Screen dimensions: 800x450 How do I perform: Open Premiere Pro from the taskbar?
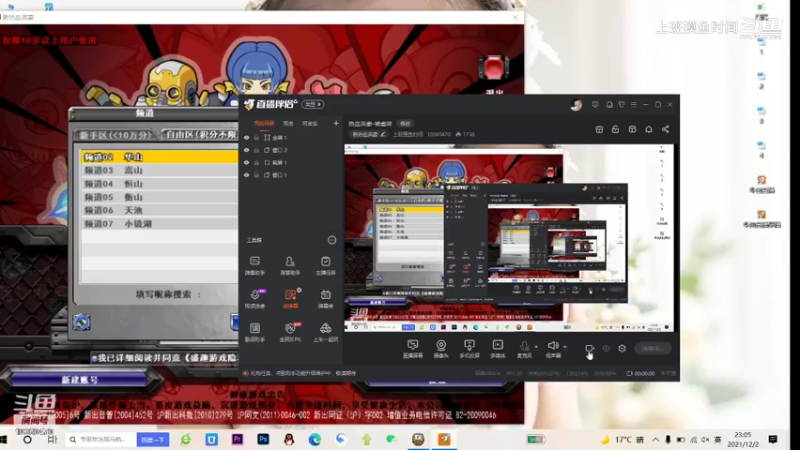pos(237,439)
